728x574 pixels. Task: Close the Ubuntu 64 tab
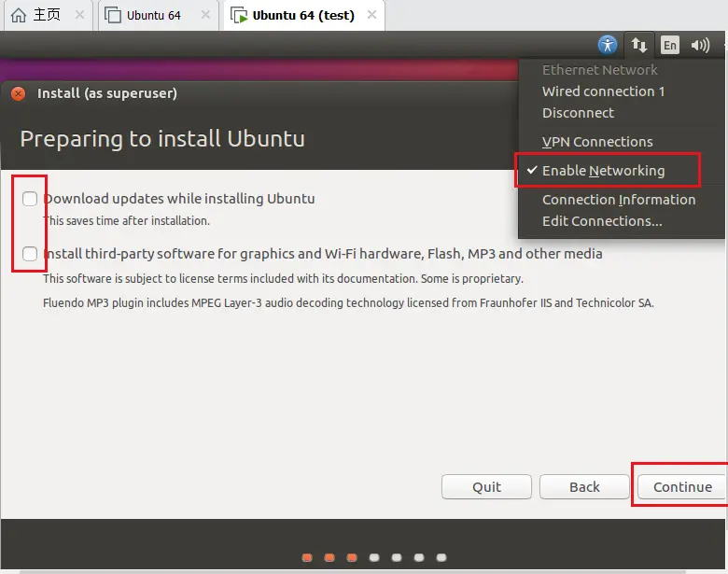205,15
